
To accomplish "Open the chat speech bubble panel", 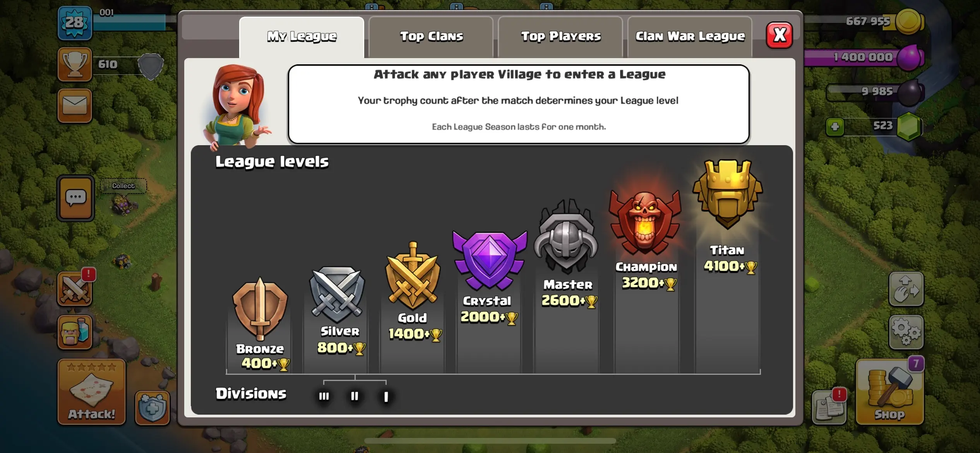I will (x=76, y=198).
